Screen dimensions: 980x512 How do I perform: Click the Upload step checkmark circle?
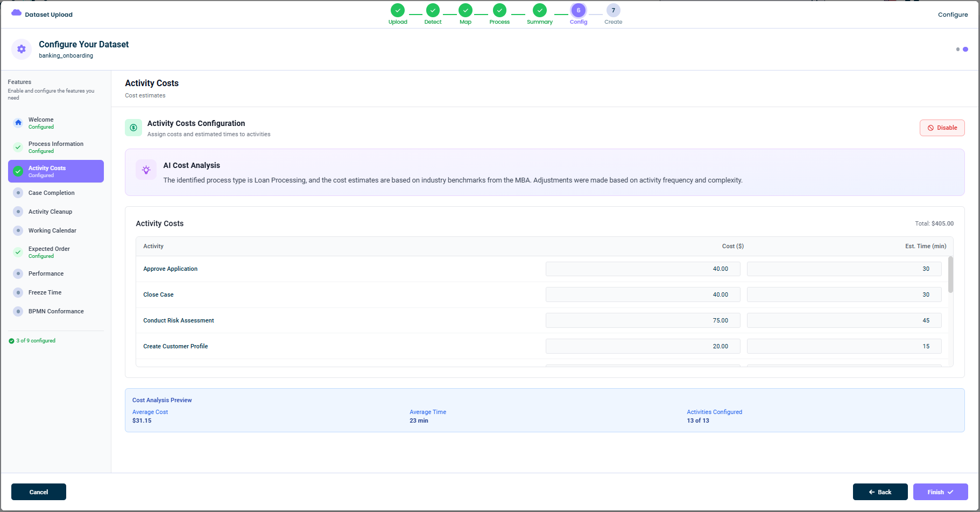tap(398, 10)
